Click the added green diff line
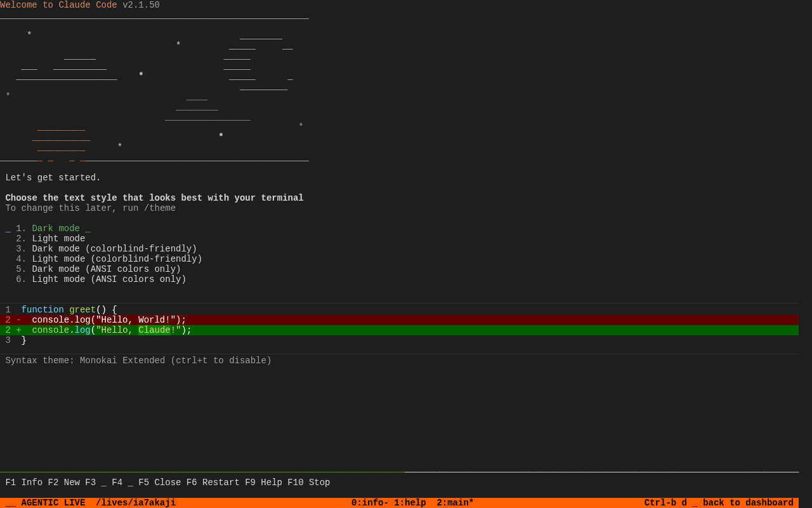The height and width of the screenshot is (508, 812). (107, 330)
